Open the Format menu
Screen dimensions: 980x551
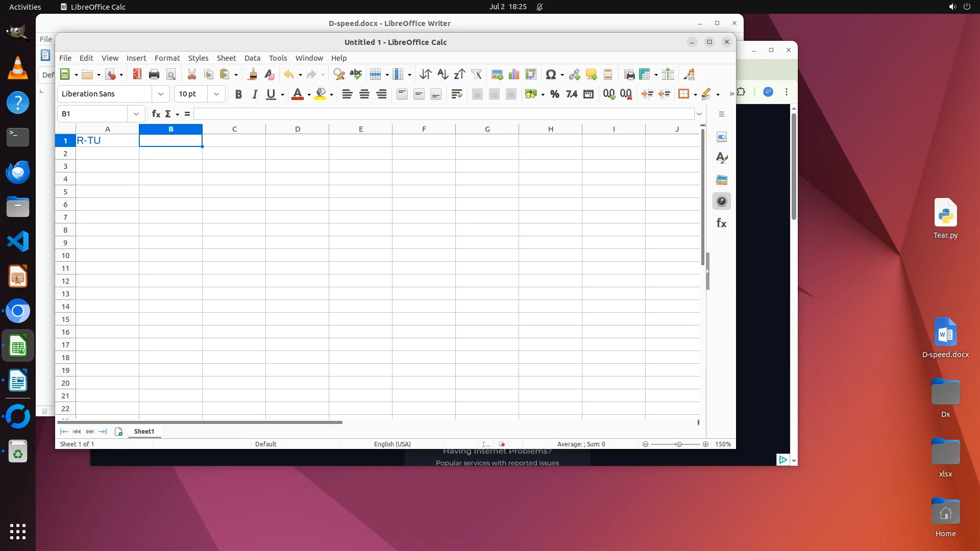pyautogui.click(x=167, y=58)
